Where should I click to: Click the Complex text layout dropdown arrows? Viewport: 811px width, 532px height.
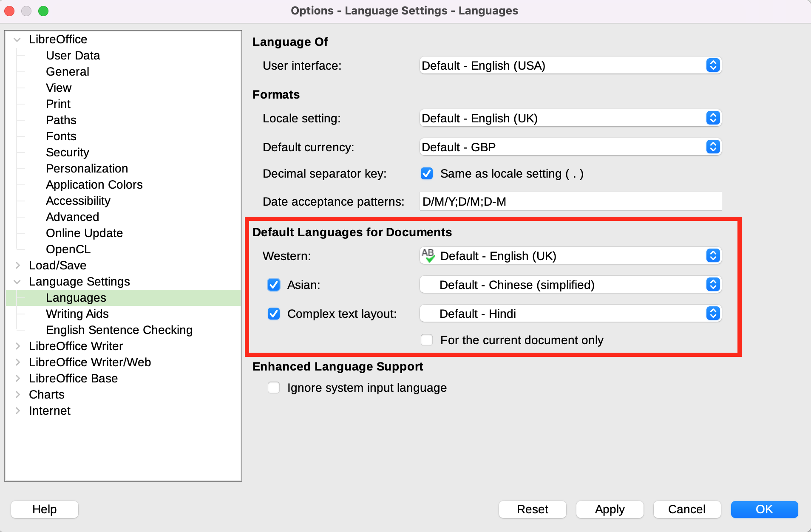[x=713, y=313]
